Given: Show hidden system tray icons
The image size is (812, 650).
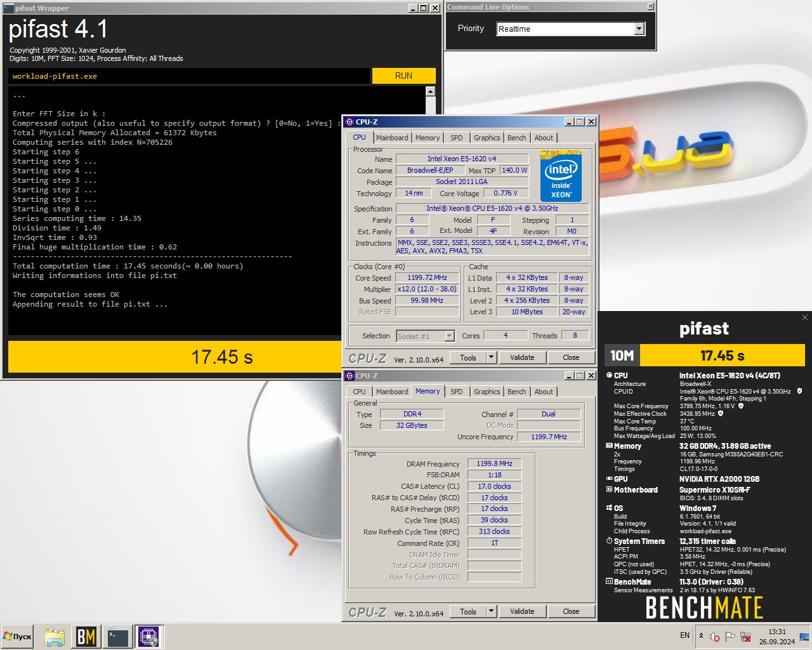Looking at the screenshot, I should 701,635.
